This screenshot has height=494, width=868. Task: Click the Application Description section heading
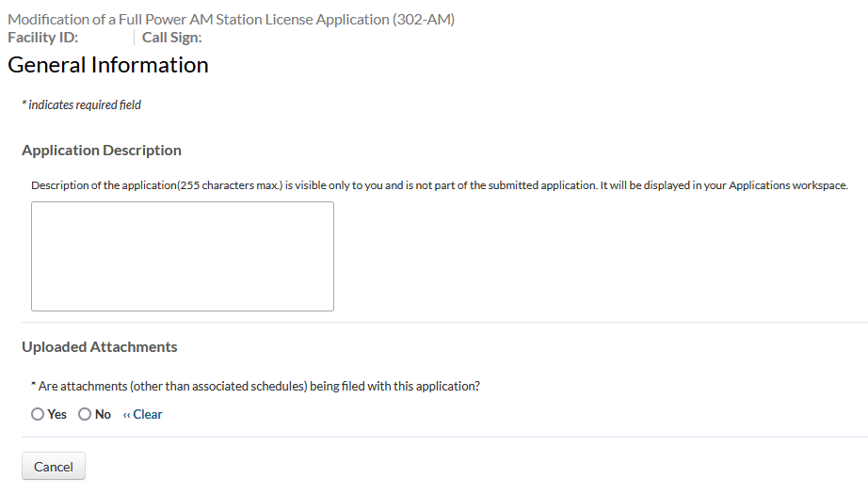102,151
